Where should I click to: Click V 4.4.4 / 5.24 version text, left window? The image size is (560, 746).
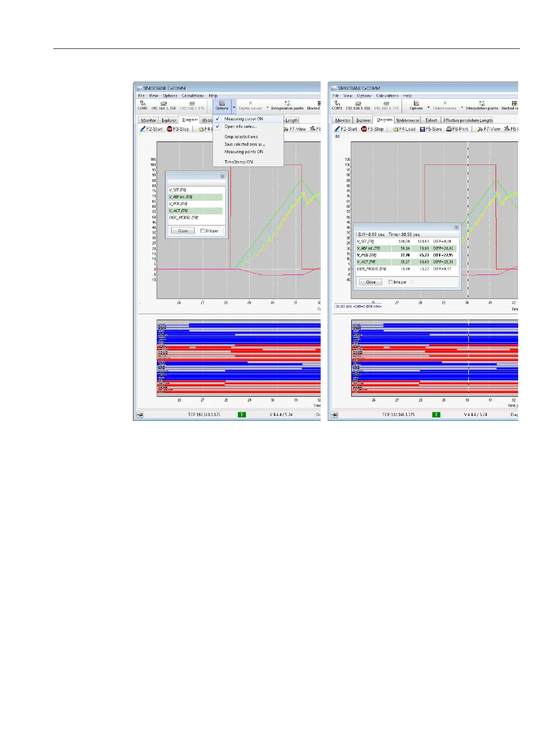pos(281,415)
